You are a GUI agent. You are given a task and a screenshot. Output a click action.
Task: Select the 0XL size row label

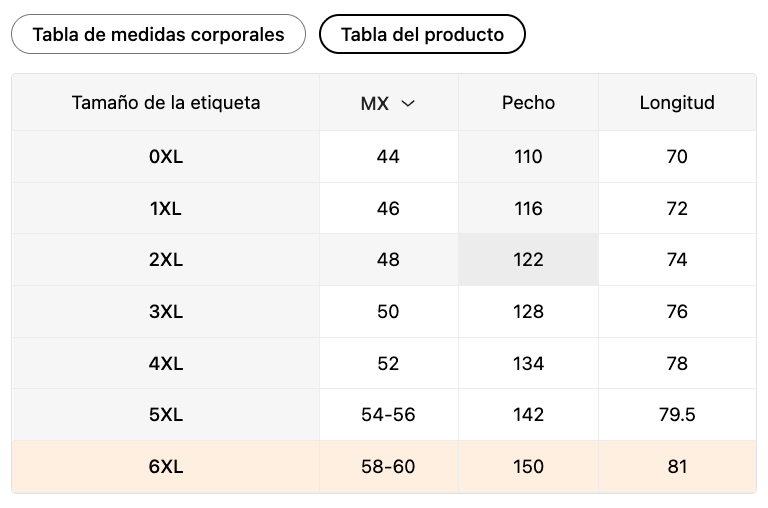(166, 157)
